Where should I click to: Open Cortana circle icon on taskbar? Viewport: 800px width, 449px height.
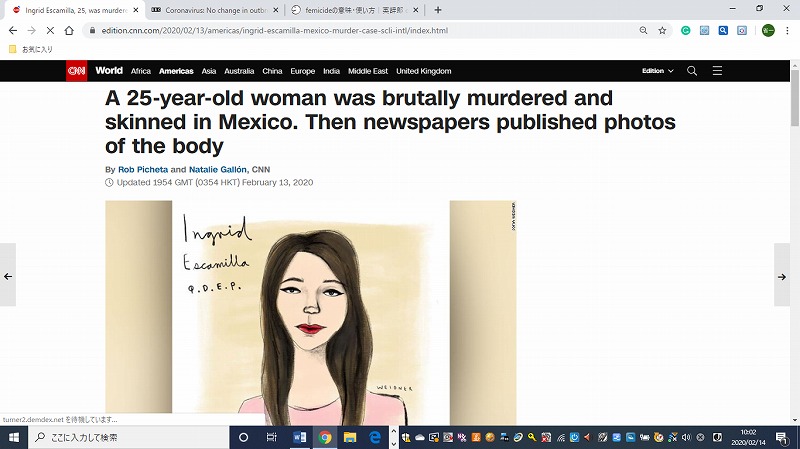(x=243, y=437)
